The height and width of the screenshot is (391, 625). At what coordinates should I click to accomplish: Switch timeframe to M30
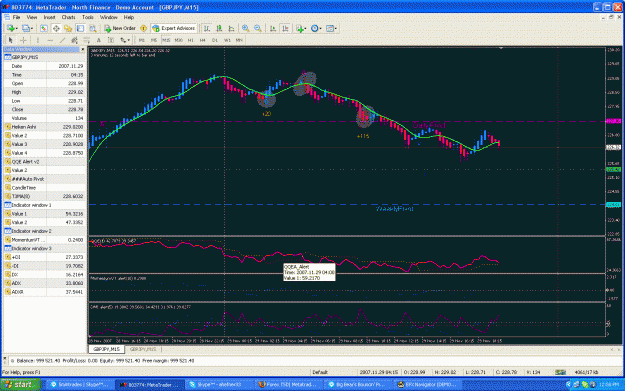(179, 40)
